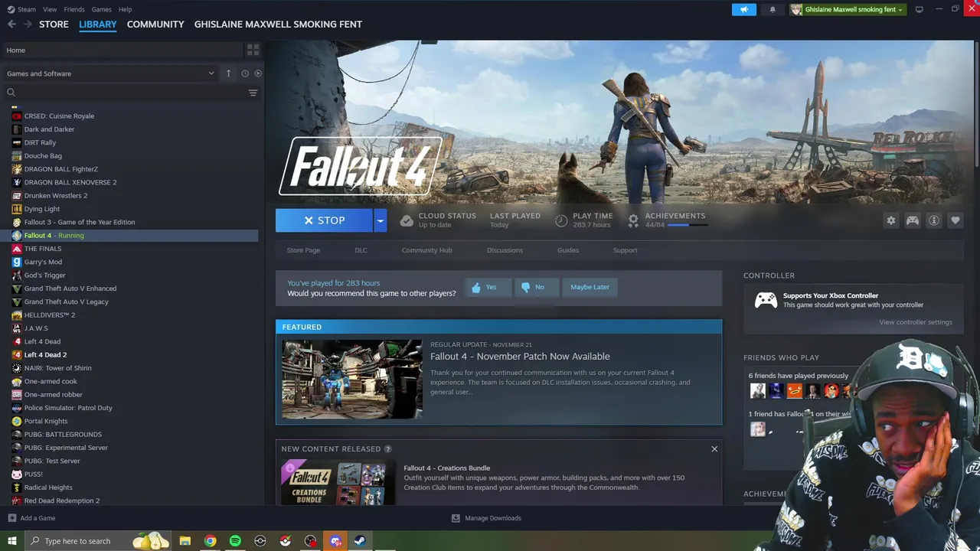Open advanced library filter options icon

pyautogui.click(x=253, y=93)
